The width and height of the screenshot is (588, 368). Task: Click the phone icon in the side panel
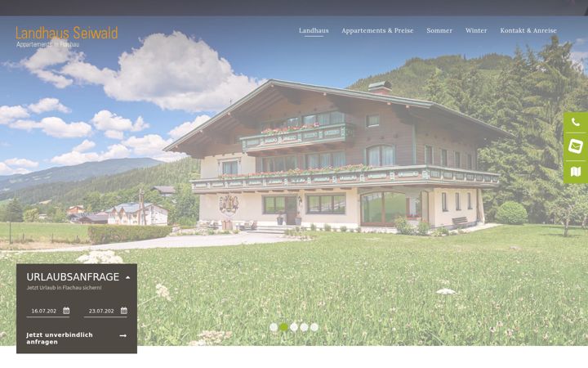tap(575, 123)
